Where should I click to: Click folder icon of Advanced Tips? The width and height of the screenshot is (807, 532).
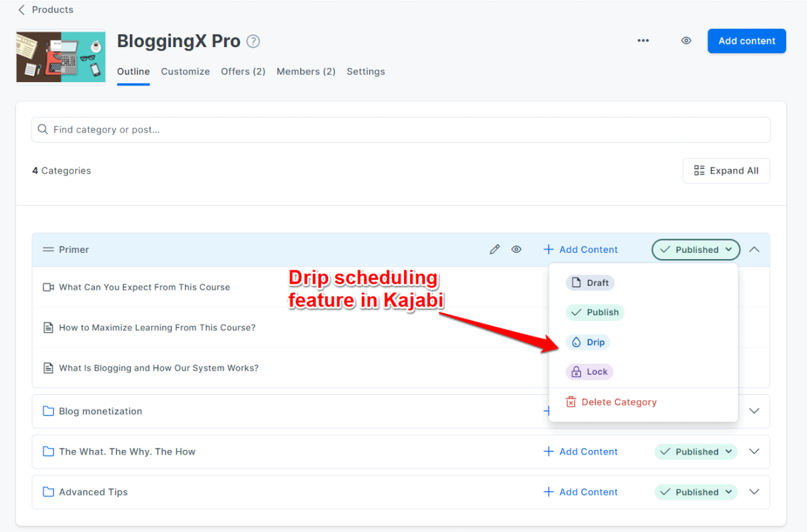click(48, 492)
